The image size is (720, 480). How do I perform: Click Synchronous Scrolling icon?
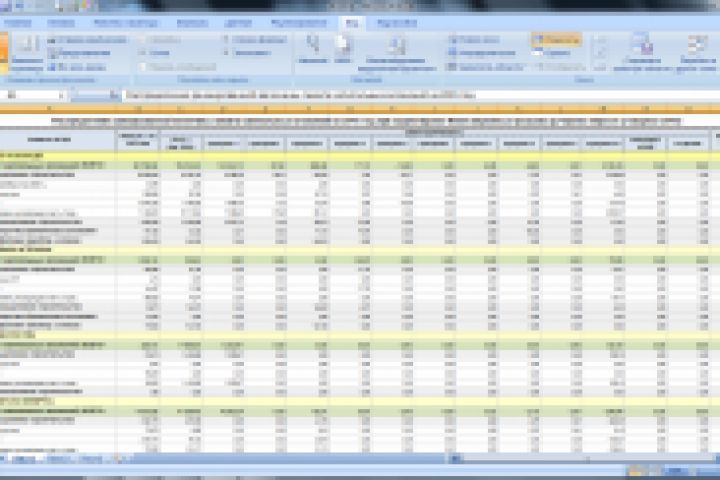(x=599, y=54)
